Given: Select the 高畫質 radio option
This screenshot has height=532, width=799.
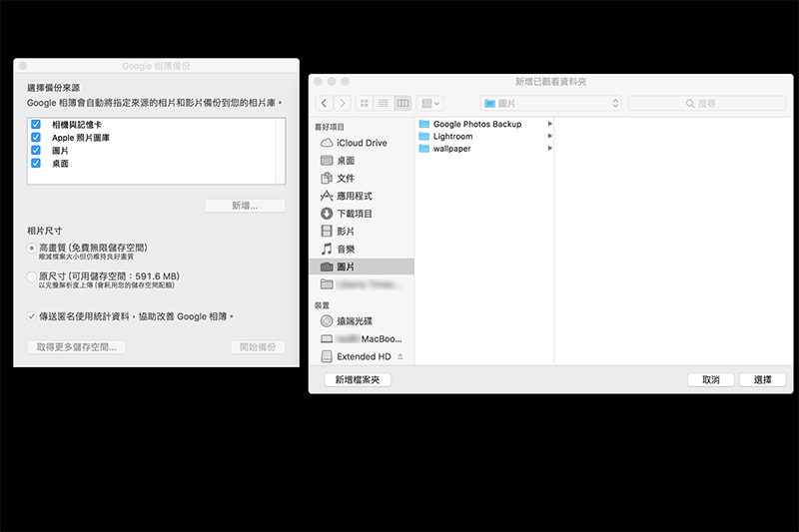Looking at the screenshot, I should (x=32, y=248).
